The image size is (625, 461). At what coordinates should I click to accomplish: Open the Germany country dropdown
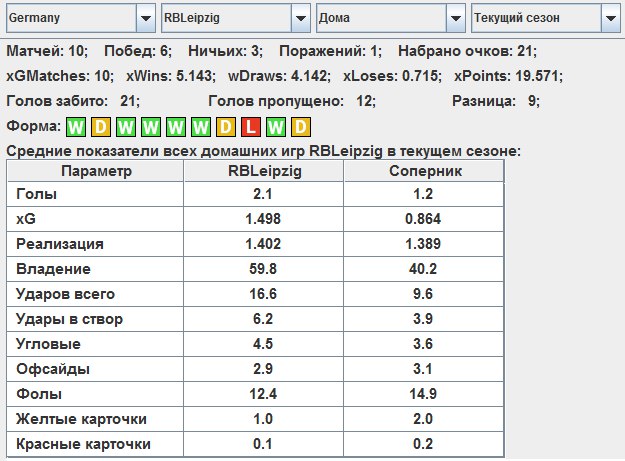[81, 18]
